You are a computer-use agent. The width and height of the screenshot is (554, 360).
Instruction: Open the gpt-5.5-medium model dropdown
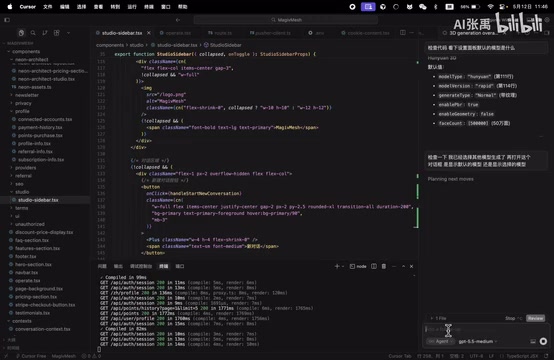[x=478, y=341]
